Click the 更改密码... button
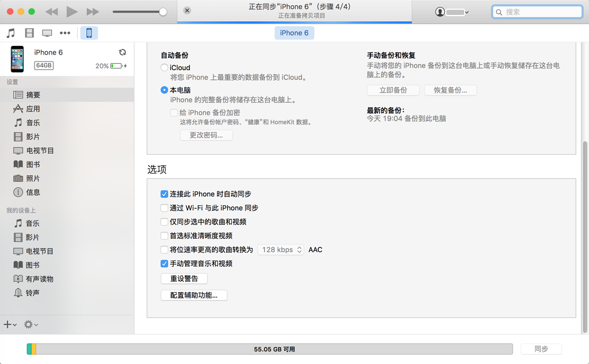This screenshot has width=589, height=364. [206, 135]
